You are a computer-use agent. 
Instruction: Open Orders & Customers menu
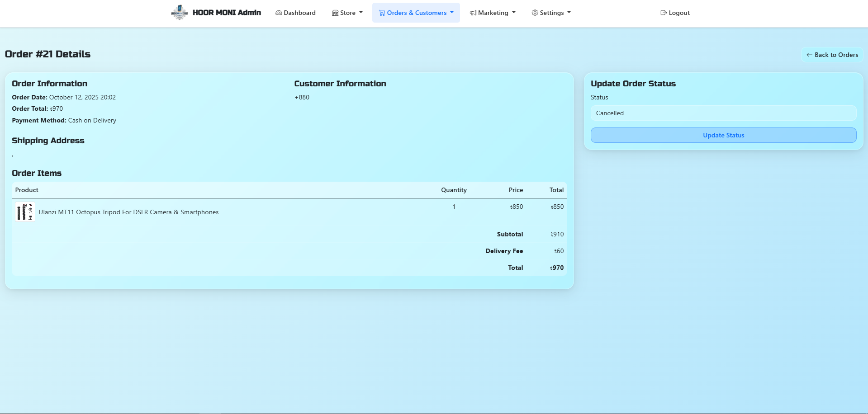click(416, 13)
